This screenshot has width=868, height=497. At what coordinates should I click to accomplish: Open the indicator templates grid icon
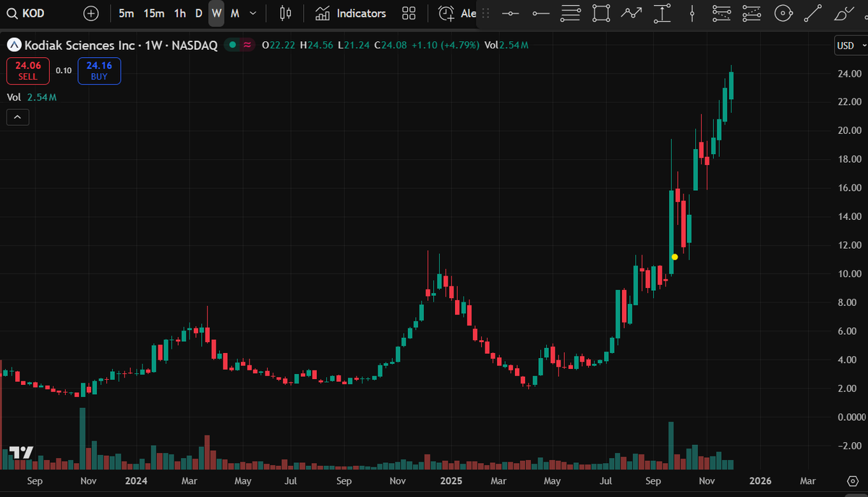coord(409,13)
